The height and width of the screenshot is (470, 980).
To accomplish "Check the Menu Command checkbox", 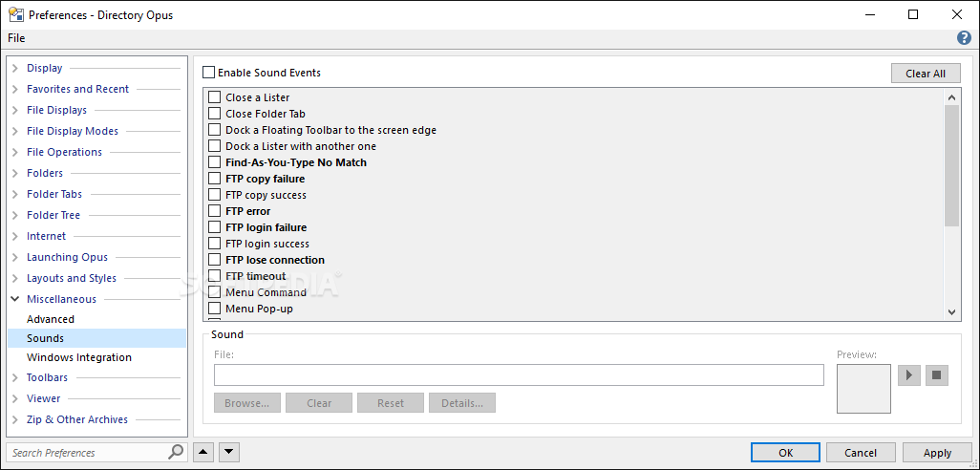I will pos(214,292).
